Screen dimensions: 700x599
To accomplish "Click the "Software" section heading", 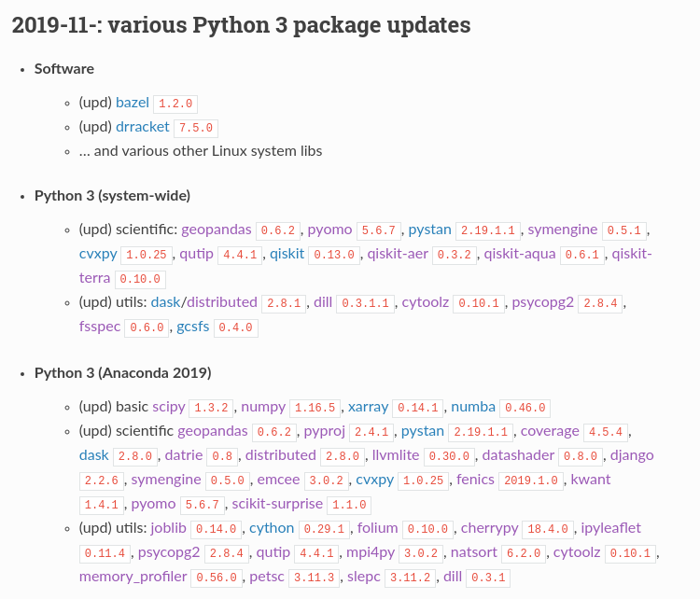I will [x=64, y=69].
